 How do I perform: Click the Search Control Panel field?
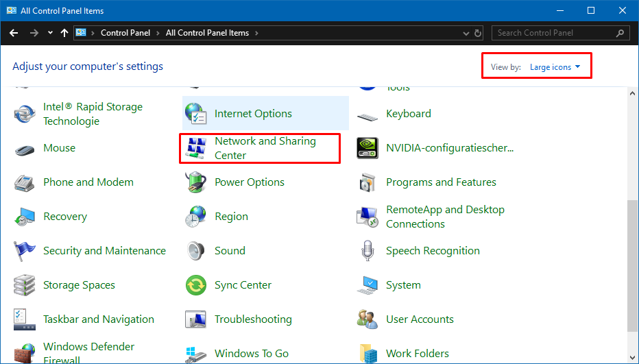pos(560,33)
